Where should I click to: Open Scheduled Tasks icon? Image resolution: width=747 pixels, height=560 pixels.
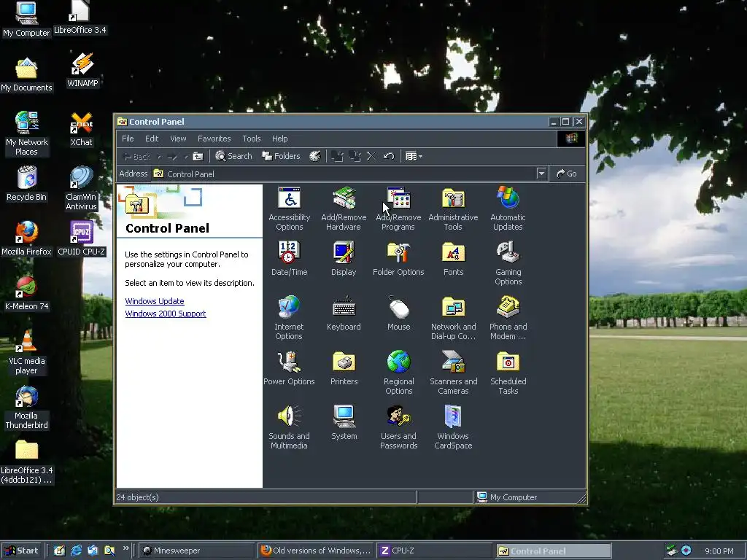point(508,373)
